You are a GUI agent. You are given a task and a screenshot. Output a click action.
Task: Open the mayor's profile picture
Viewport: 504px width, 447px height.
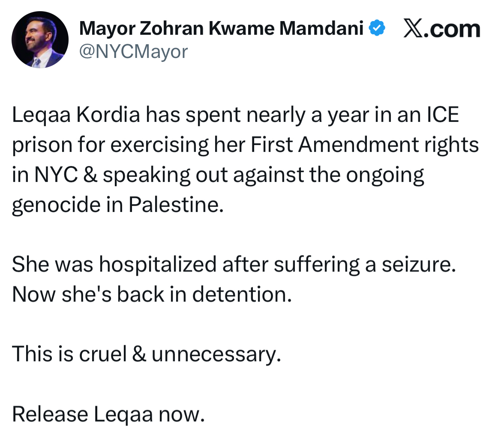[40, 40]
